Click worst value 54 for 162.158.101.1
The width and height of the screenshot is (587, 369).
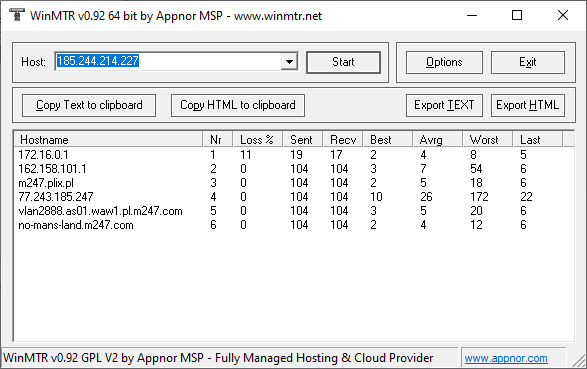[x=476, y=169]
